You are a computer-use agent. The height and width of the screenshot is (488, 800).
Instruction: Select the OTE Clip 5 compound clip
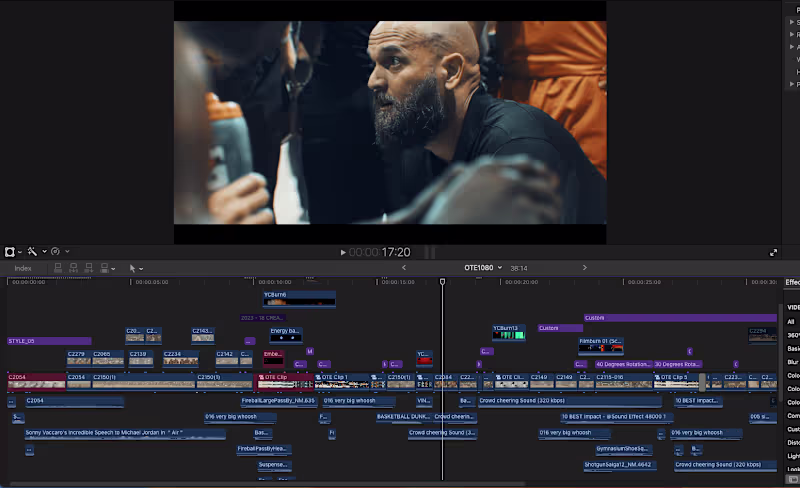click(x=677, y=381)
